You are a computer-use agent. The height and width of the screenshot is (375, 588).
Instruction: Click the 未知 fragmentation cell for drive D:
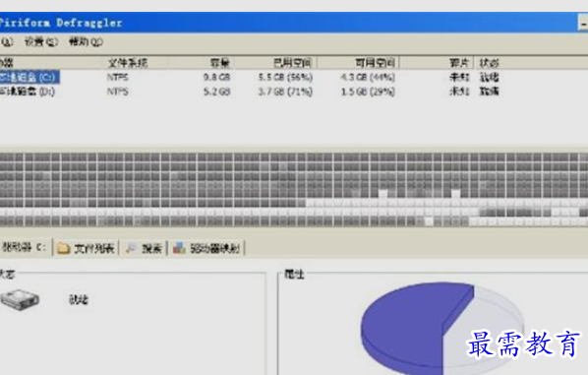coord(459,92)
